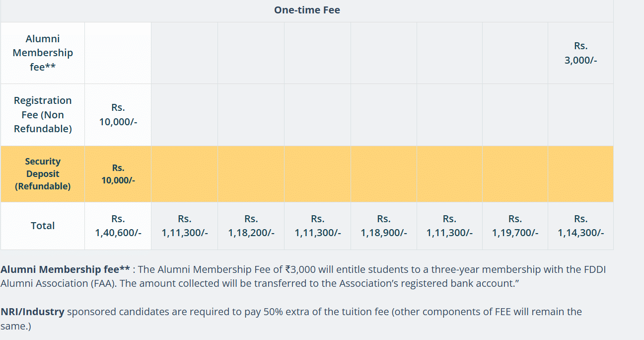Select the Total row label
644x340 pixels.
coord(43,226)
